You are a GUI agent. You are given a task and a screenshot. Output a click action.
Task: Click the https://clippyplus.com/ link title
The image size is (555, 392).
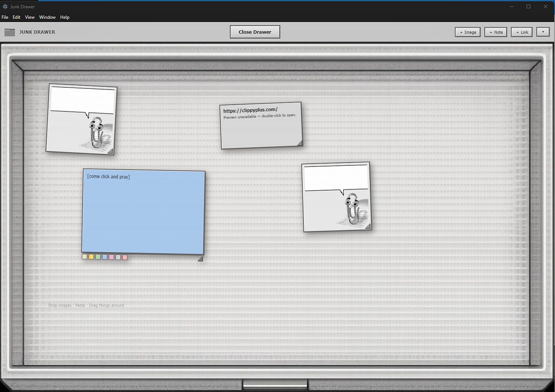point(250,110)
